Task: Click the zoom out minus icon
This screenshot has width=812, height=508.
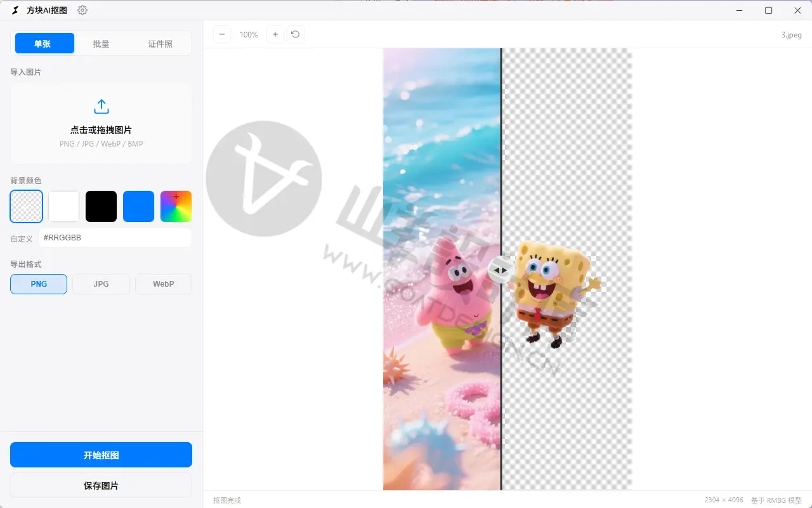Action: coord(222,34)
